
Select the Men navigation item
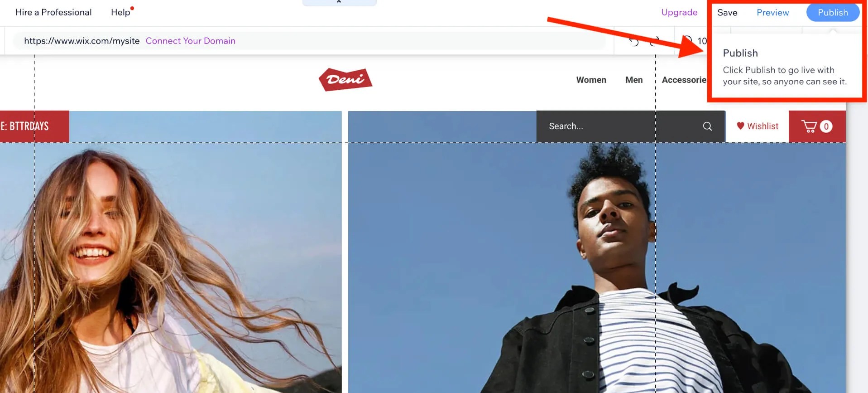click(634, 80)
